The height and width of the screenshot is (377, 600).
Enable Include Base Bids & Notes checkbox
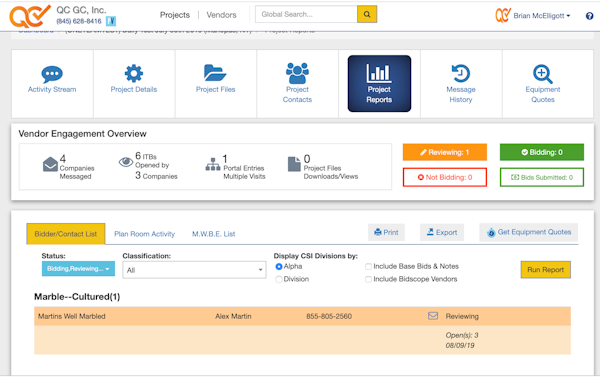coord(368,266)
